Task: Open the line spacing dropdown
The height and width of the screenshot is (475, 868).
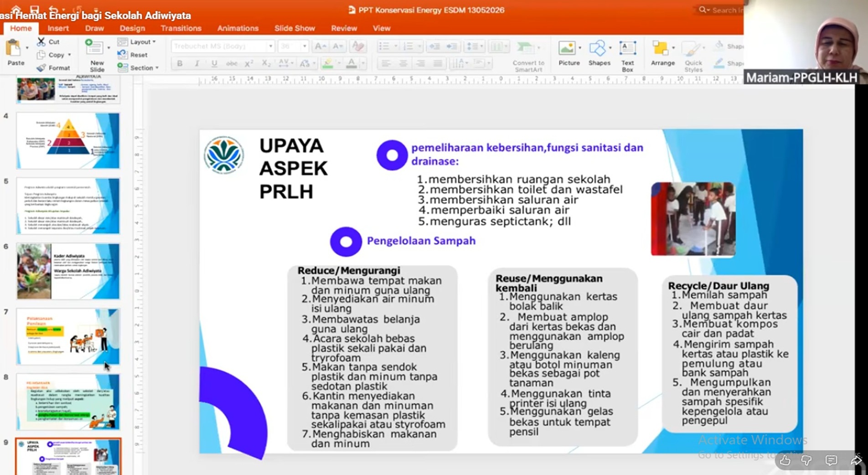Action: point(474,46)
